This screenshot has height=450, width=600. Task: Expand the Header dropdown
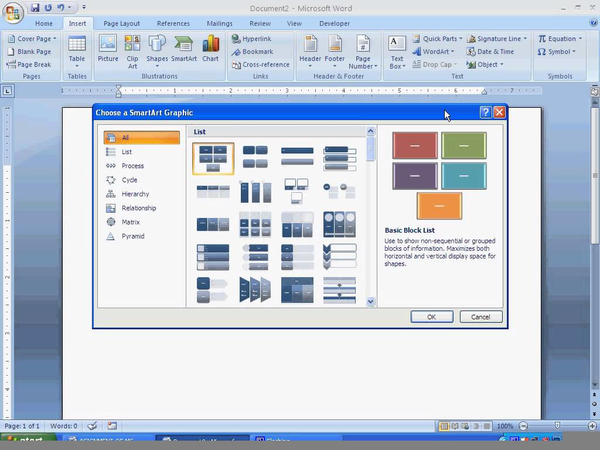[311, 47]
